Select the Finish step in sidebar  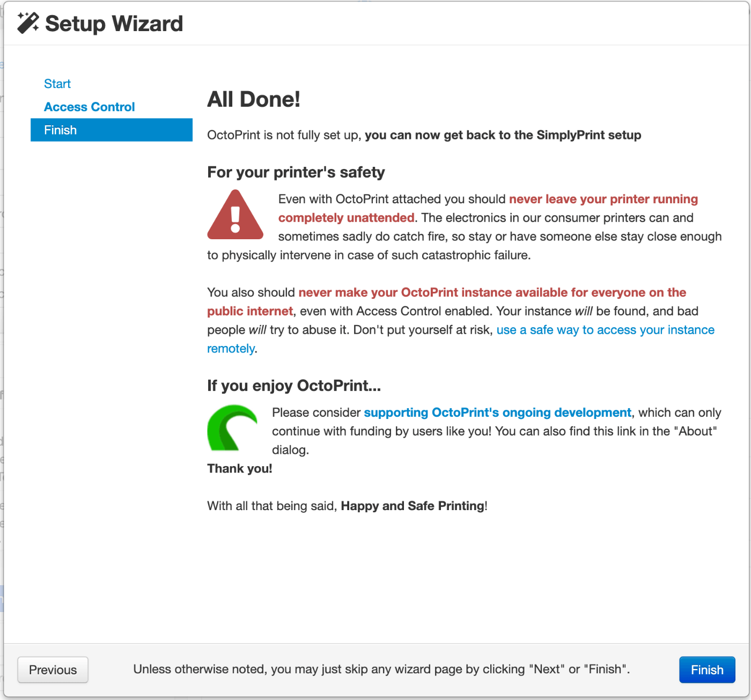point(112,130)
